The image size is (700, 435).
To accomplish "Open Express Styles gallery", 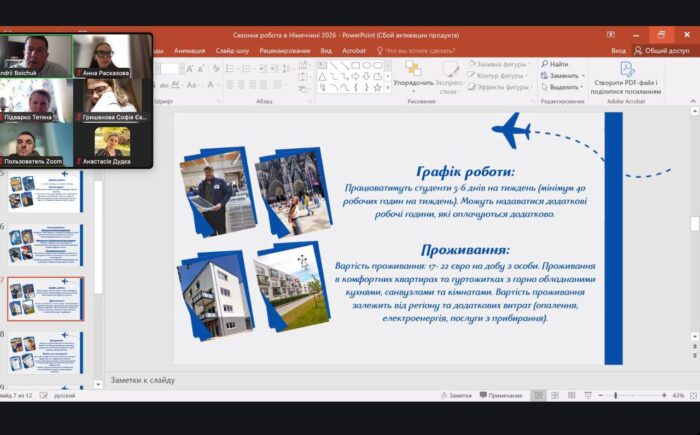I will coord(449,70).
